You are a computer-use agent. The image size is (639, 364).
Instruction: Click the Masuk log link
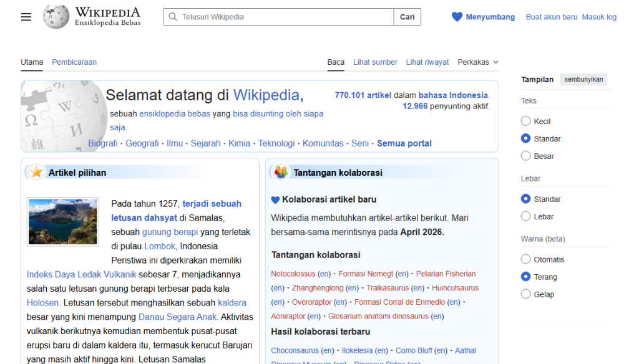click(599, 17)
